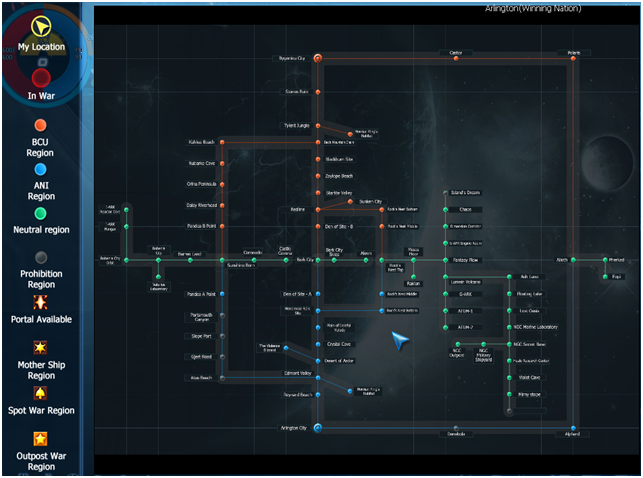
Task: Click the red In War indicator
Action: point(41,77)
